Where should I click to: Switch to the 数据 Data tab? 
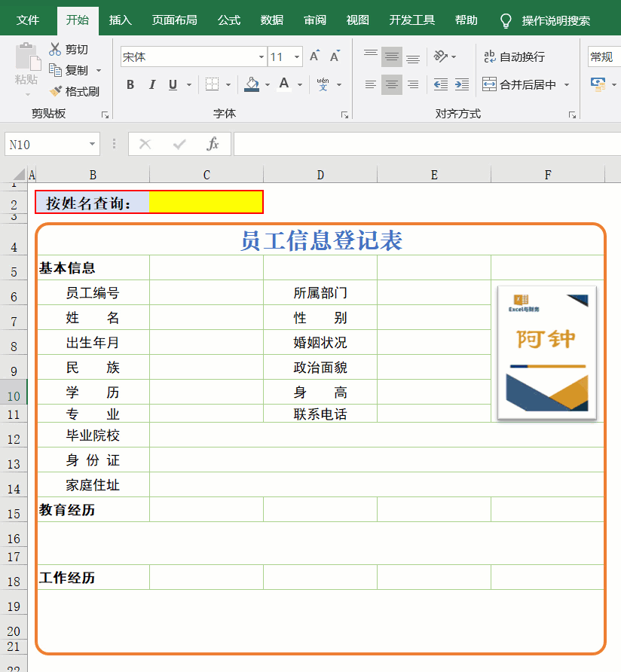pyautogui.click(x=272, y=20)
